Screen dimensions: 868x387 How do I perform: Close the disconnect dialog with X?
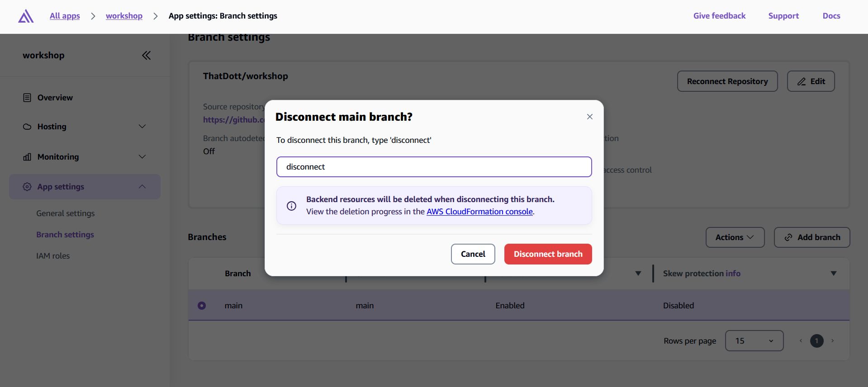589,117
